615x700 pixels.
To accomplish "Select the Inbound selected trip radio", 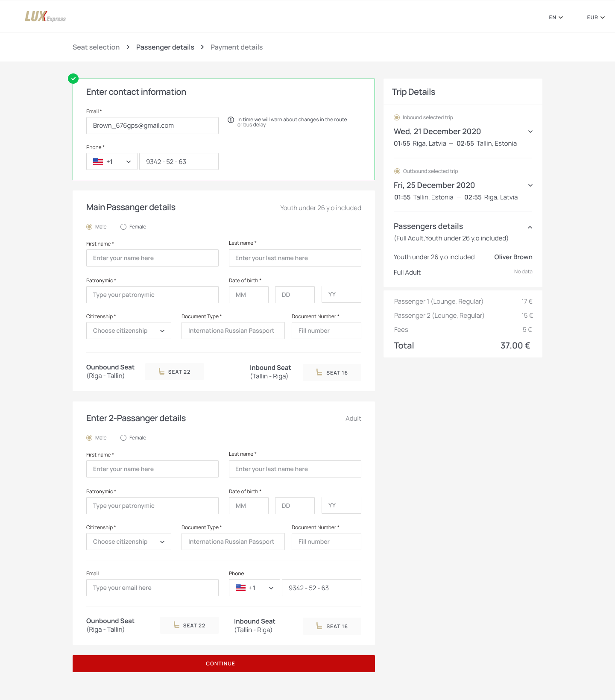I will pyautogui.click(x=397, y=117).
